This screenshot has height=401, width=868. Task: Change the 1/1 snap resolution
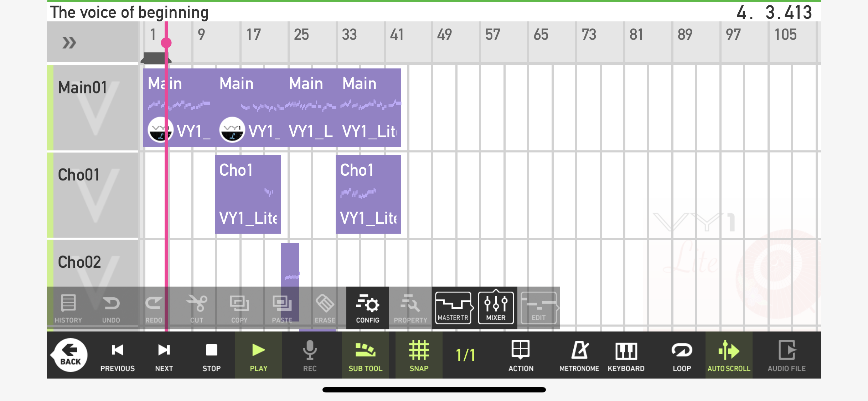pos(466,355)
